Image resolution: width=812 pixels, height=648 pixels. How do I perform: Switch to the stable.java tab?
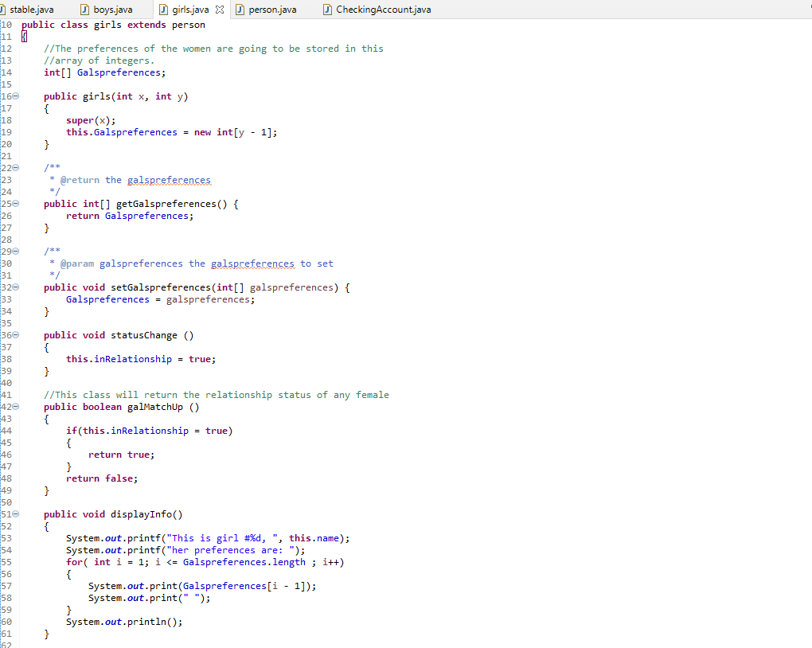click(x=32, y=10)
